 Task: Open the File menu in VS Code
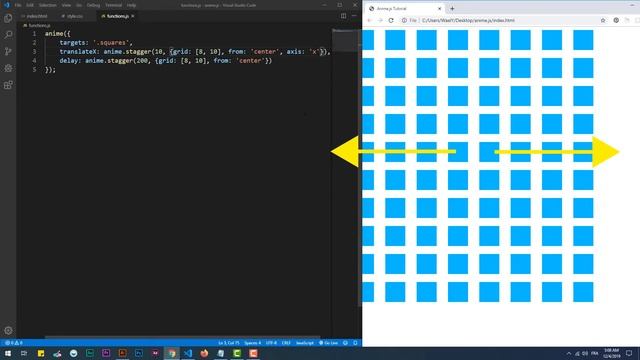18,5
